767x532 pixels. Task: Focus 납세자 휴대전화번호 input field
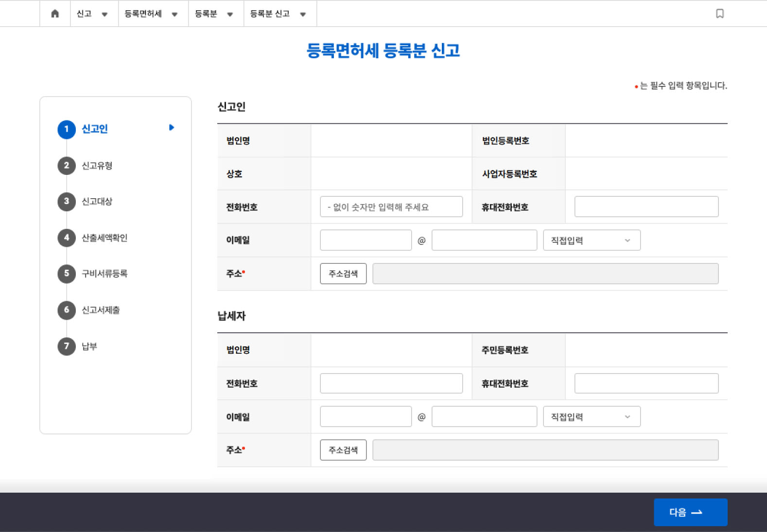tap(646, 383)
